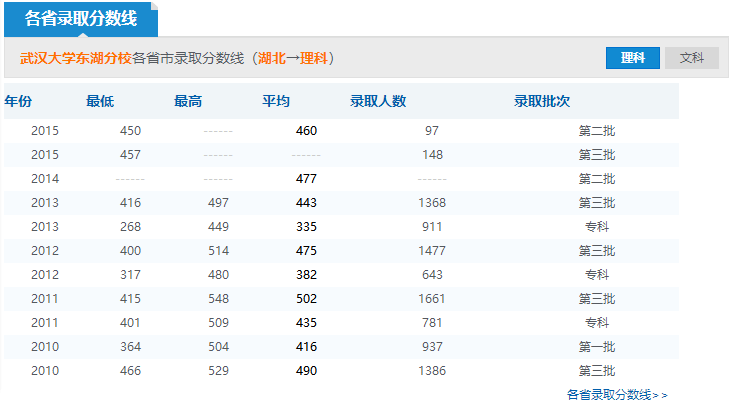Select the average score 335
This screenshot has width=732, height=409.
[x=306, y=227]
